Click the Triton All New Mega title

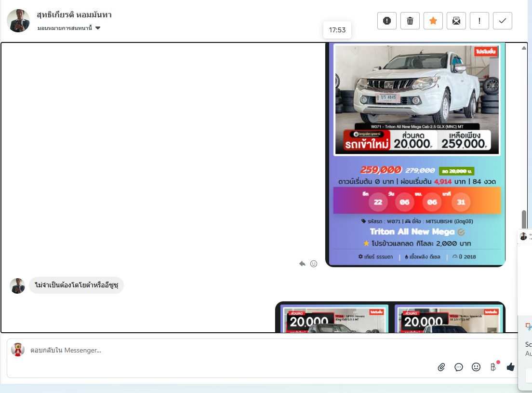412,232
